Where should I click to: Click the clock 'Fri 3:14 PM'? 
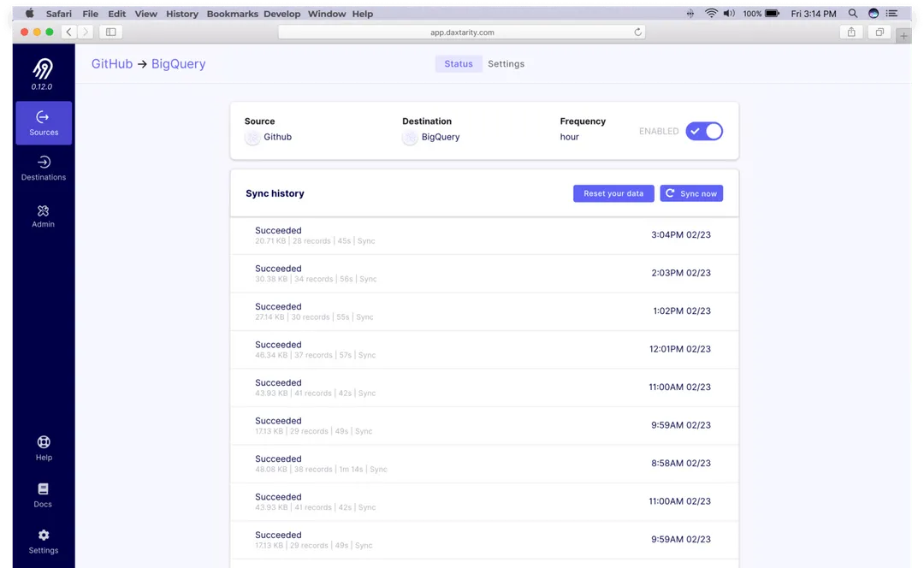tap(814, 14)
